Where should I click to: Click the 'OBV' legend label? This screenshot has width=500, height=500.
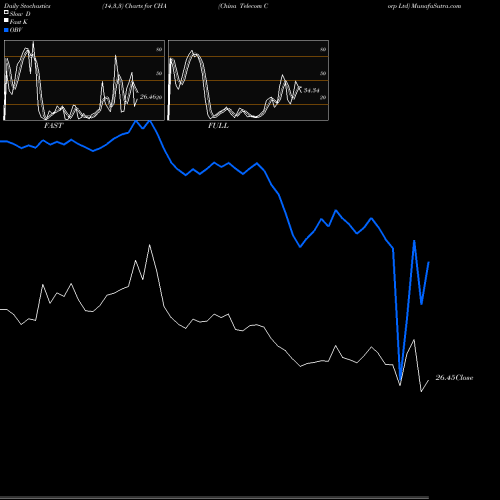pos(16,30)
